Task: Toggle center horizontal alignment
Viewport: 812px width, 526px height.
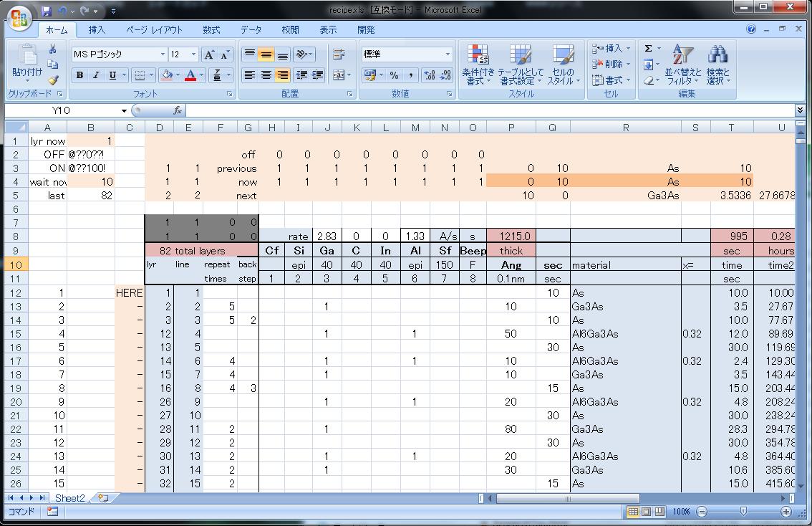Action: coord(266,75)
